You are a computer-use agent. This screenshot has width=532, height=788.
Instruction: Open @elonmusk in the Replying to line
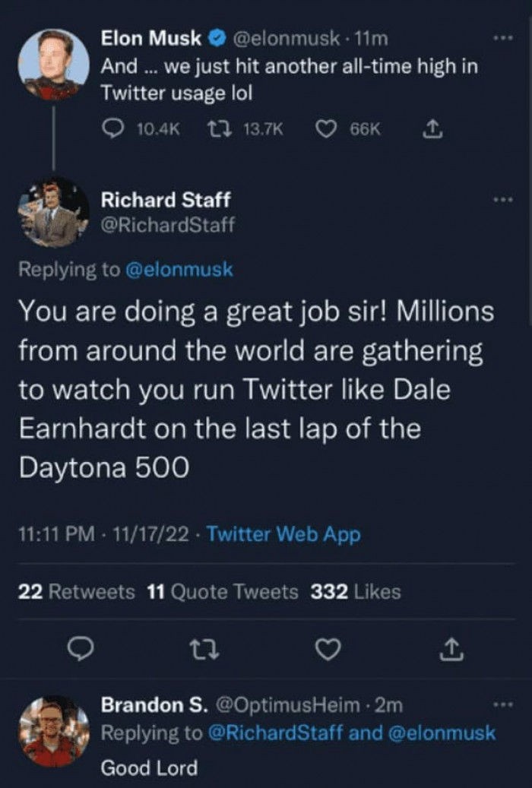(179, 269)
